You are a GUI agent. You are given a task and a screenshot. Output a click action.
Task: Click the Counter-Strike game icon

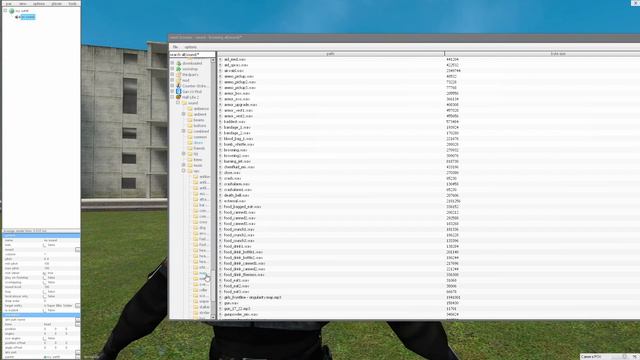(x=178, y=86)
